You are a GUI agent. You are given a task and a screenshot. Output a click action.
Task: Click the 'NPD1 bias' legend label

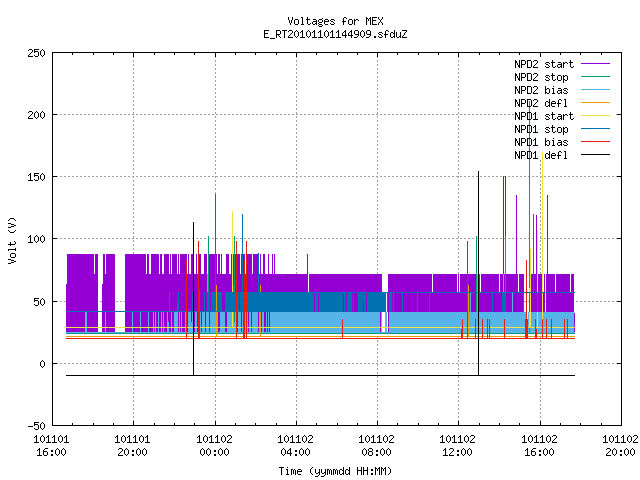pyautogui.click(x=541, y=142)
